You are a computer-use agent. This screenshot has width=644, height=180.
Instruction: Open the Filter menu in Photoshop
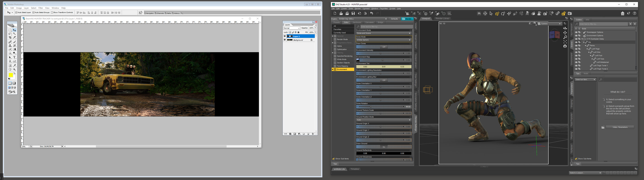[41, 8]
